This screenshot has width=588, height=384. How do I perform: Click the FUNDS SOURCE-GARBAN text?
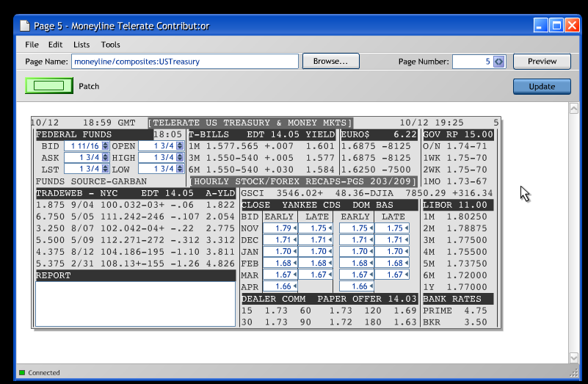pos(91,181)
